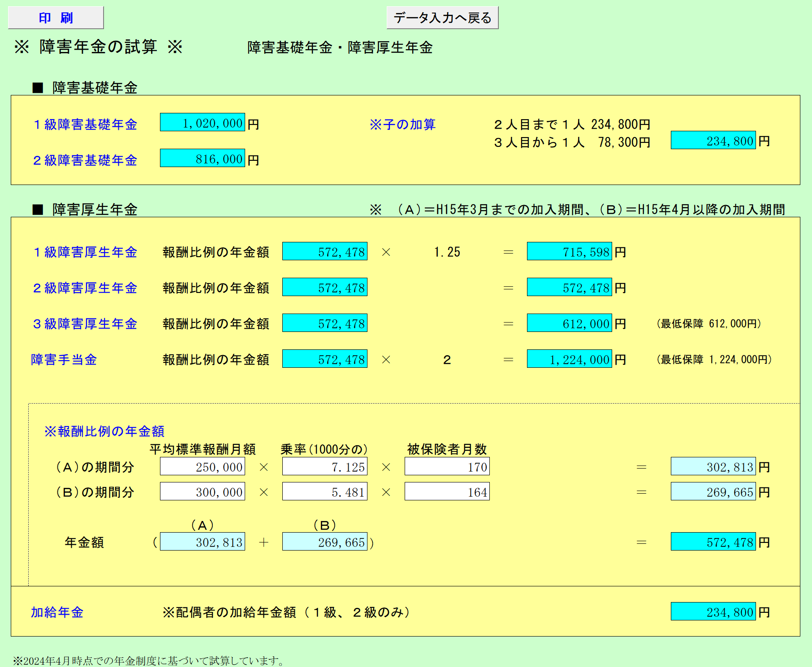Click the 障害基礎年金・障害厚生年金 subtitle
The height and width of the screenshot is (667, 812).
coord(340,47)
